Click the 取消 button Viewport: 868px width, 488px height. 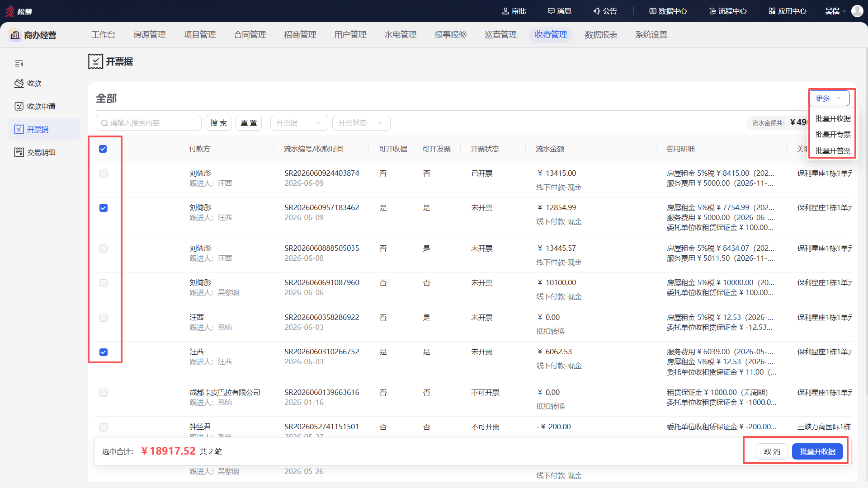[x=772, y=451]
